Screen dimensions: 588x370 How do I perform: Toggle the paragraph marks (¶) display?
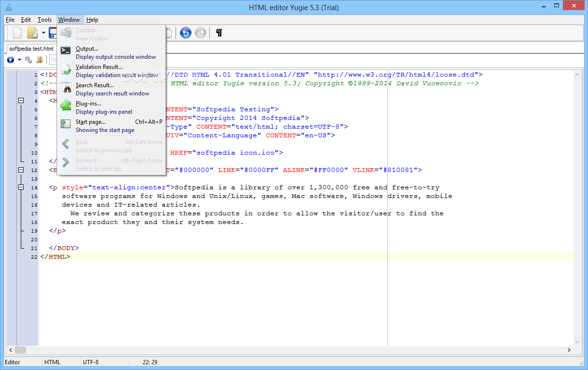[x=219, y=33]
